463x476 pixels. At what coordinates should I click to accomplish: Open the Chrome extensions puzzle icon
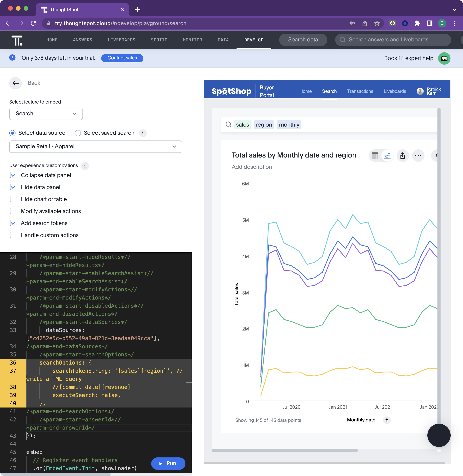pyautogui.click(x=417, y=23)
